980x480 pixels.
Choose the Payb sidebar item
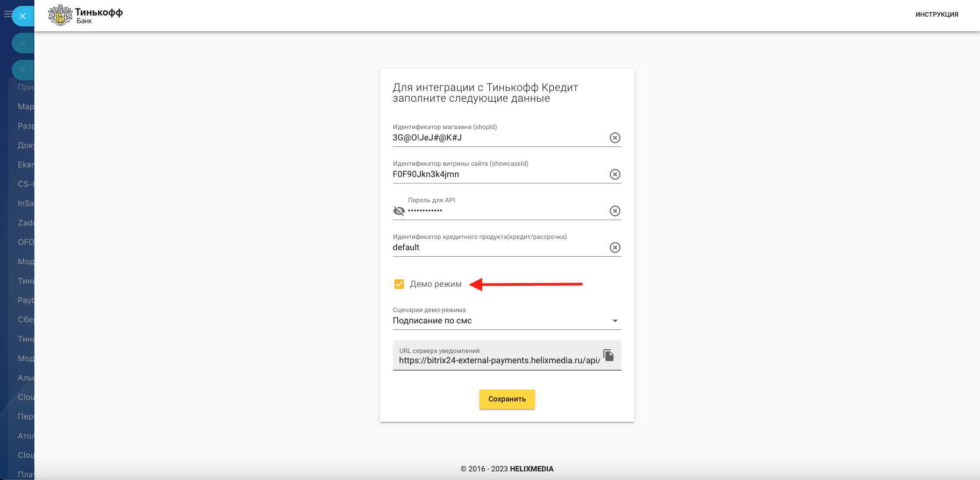point(26,300)
